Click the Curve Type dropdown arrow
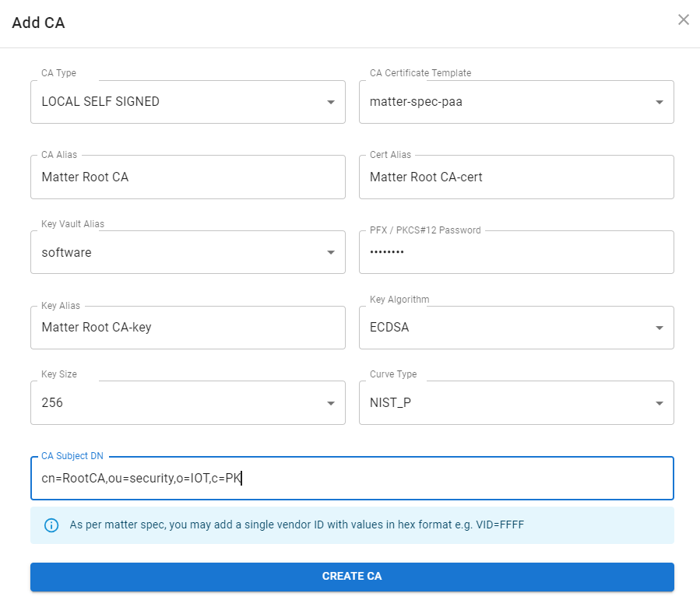700x600 pixels. coord(660,403)
